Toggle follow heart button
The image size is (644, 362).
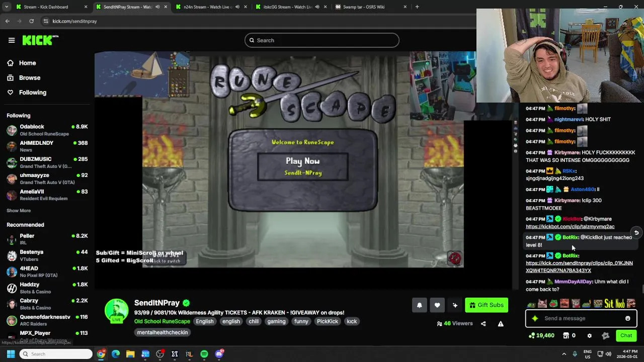click(x=437, y=305)
